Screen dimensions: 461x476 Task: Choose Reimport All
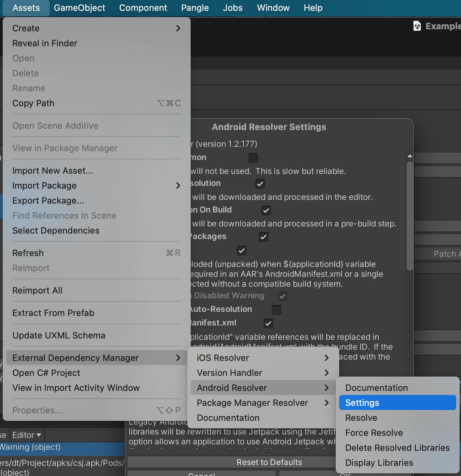coord(97,290)
